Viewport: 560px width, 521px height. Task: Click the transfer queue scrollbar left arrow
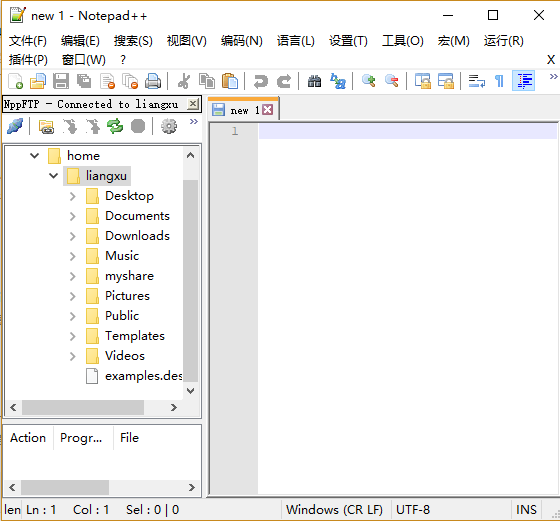pyautogui.click(x=12, y=487)
